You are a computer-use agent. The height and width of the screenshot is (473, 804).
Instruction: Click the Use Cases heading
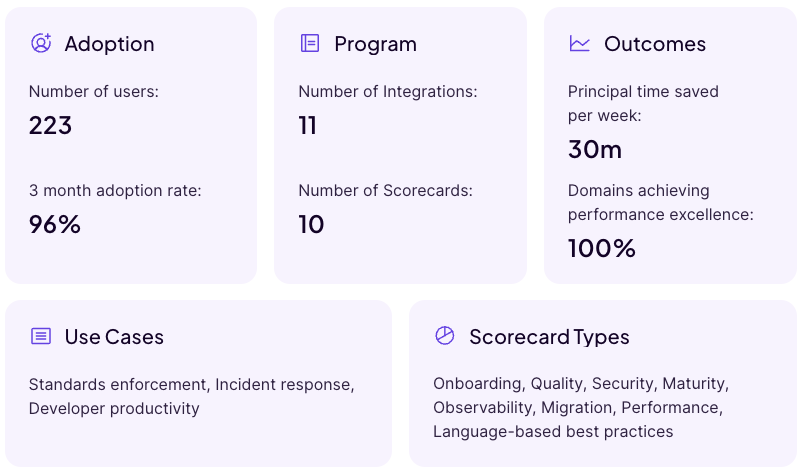tap(114, 337)
